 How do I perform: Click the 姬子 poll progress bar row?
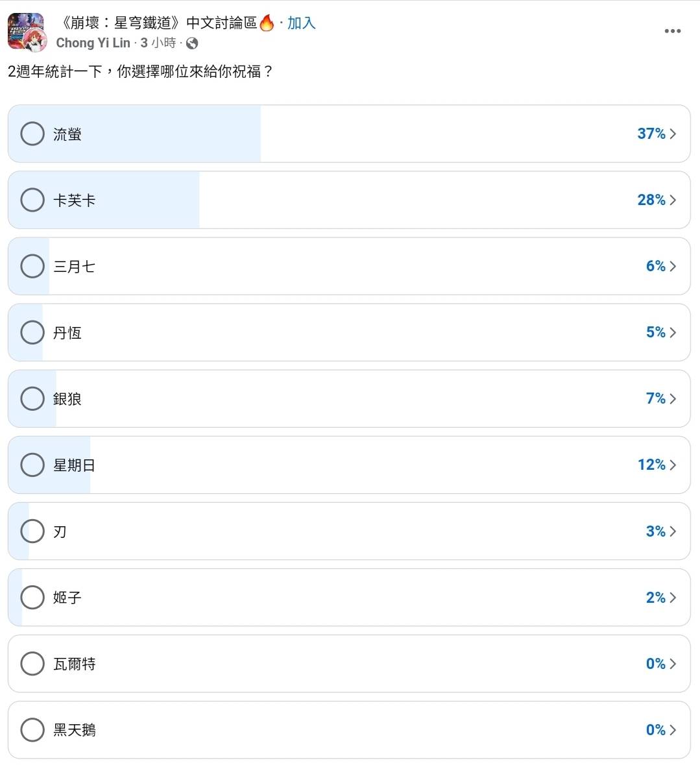point(349,598)
